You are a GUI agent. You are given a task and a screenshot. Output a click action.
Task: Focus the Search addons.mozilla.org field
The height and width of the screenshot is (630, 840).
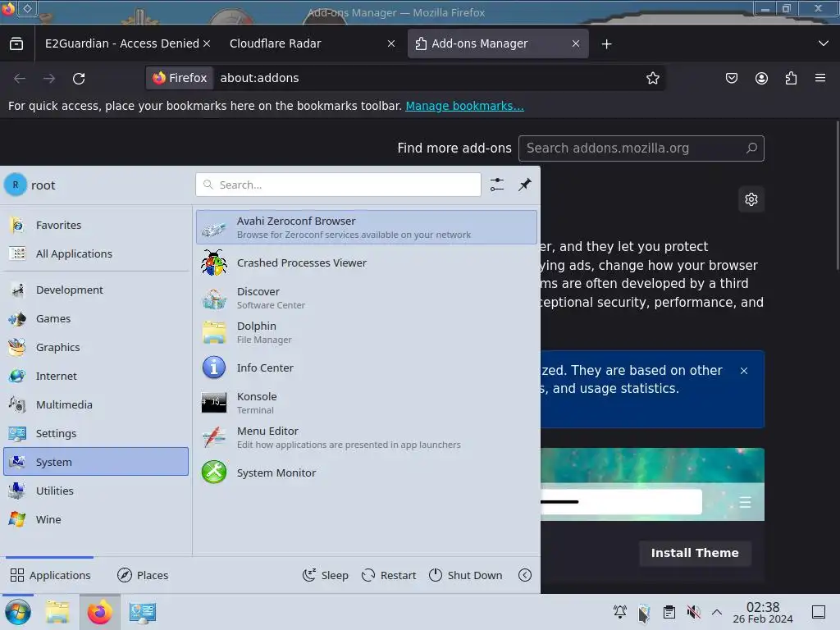pos(641,148)
